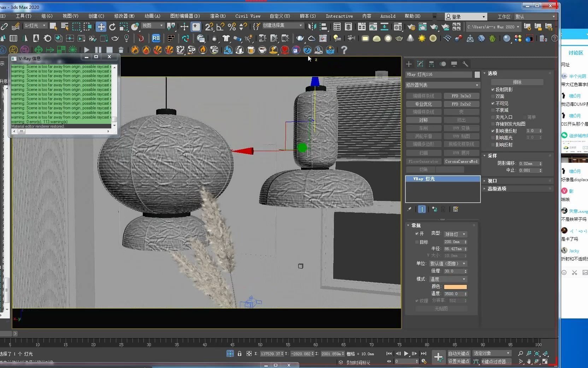The width and height of the screenshot is (588, 368).
Task: Open the Civil View menu
Action: click(x=248, y=16)
